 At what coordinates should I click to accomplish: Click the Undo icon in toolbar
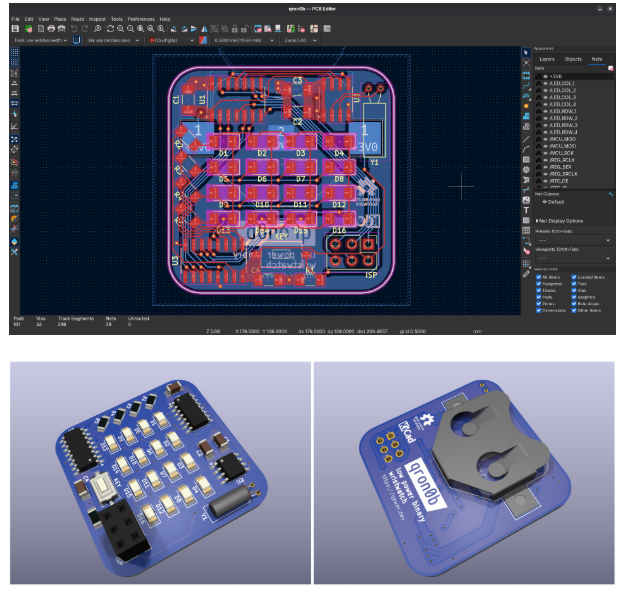(74, 28)
